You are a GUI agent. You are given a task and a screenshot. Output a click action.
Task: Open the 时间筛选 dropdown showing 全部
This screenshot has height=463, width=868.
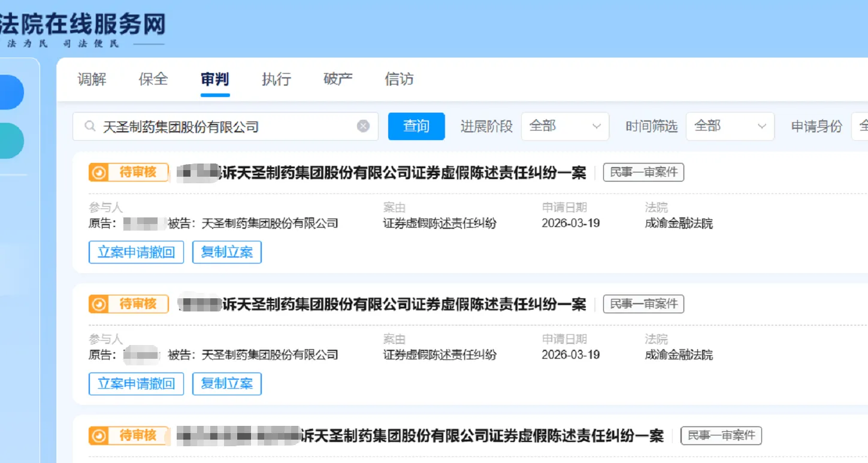click(x=730, y=126)
